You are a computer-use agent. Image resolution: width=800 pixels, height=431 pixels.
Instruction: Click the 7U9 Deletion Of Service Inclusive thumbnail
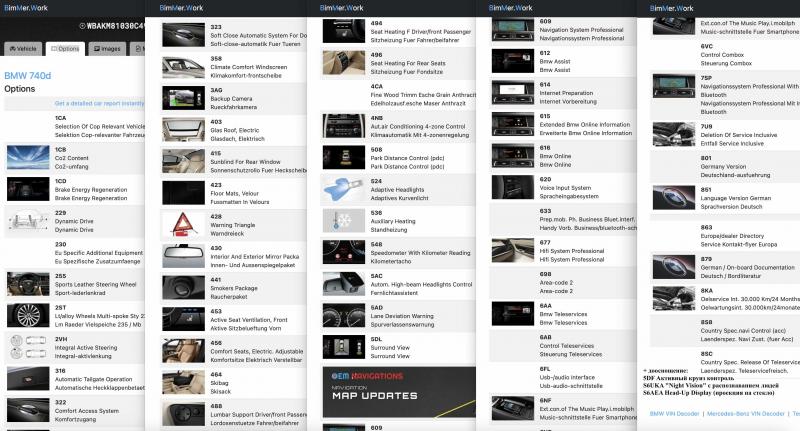tap(674, 134)
